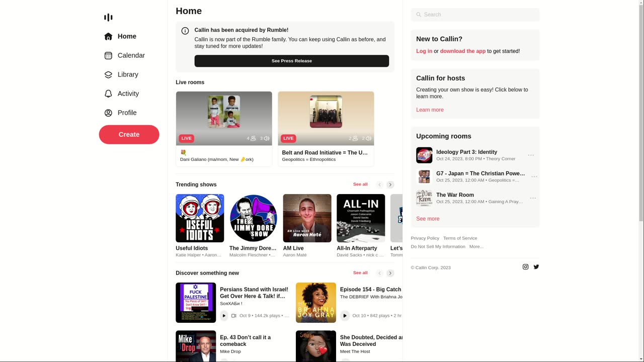
Task: Click the Callin logo icon
Action: click(x=108, y=18)
